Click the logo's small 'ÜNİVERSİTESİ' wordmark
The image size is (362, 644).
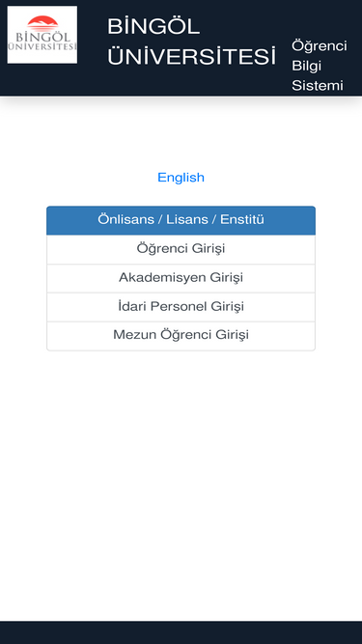coord(42,46)
